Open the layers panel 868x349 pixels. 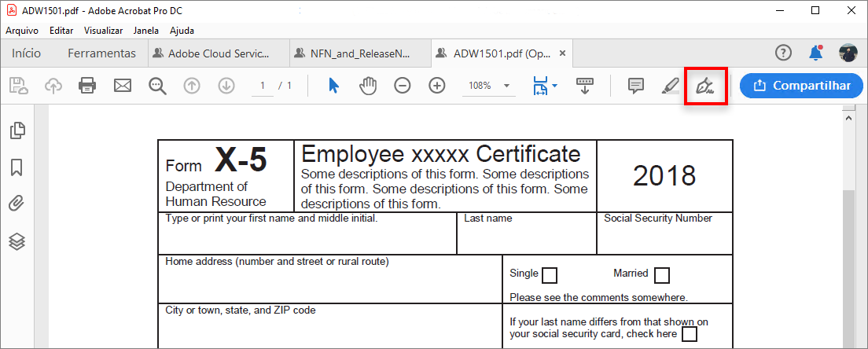pos(17,241)
